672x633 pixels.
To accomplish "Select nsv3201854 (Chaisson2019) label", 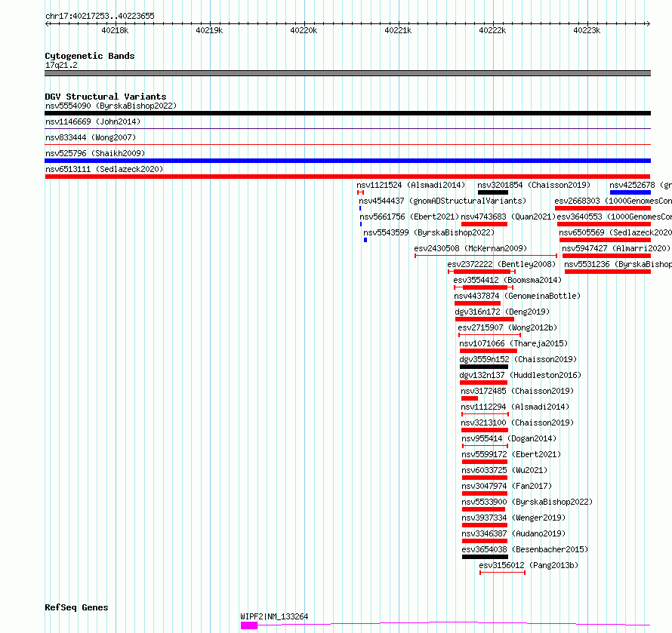I will 534,185.
